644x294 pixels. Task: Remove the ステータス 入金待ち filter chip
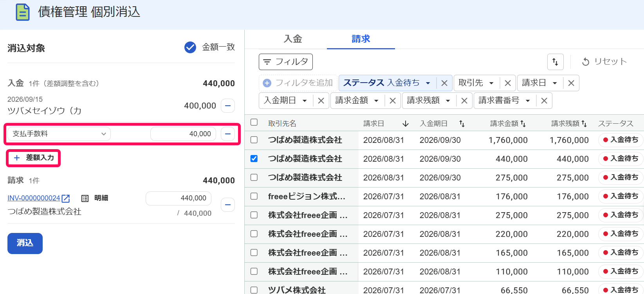(444, 83)
